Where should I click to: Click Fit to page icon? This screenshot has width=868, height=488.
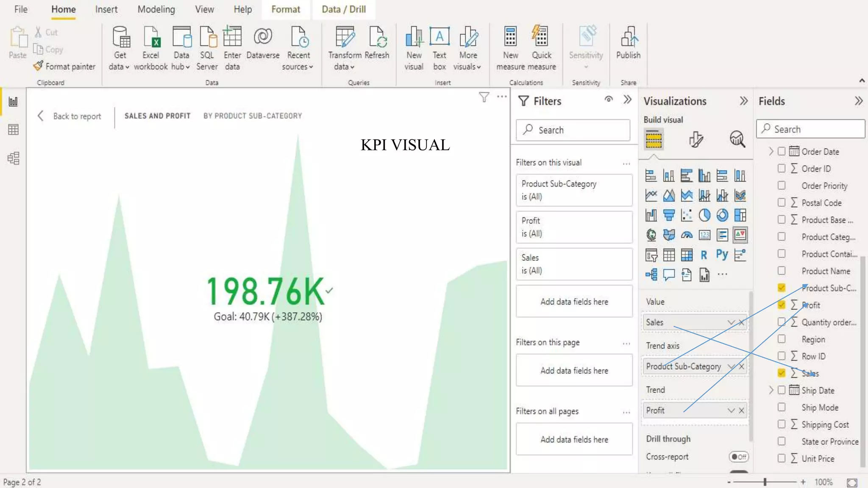pyautogui.click(x=852, y=482)
